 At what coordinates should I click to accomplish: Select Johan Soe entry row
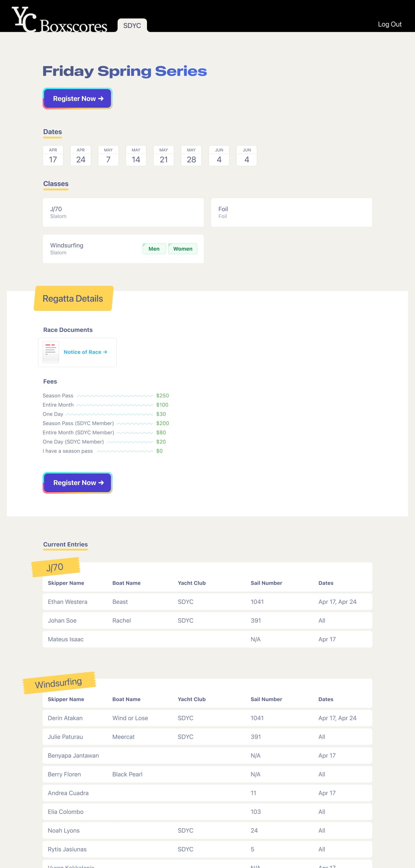tap(207, 620)
